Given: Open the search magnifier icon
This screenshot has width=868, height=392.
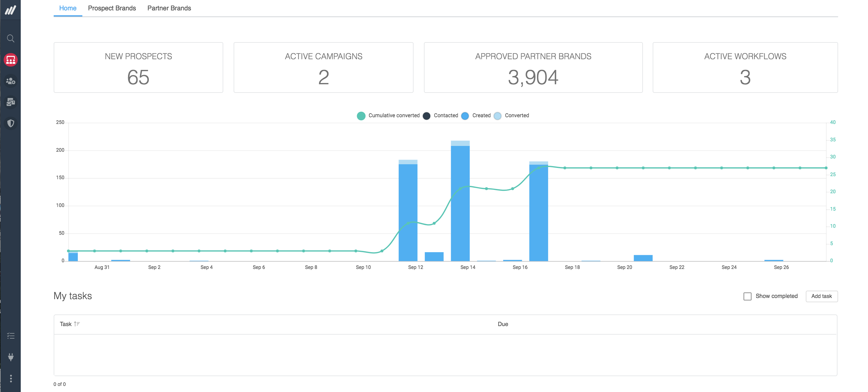Looking at the screenshot, I should (x=10, y=38).
